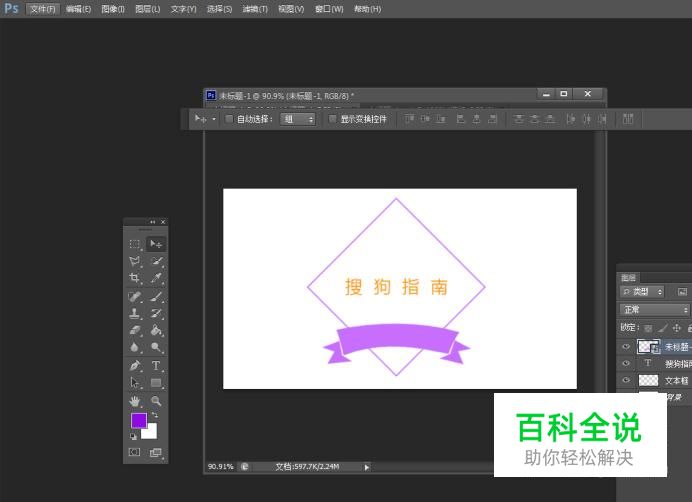Hide the 搜狗指南 text layer

click(626, 363)
